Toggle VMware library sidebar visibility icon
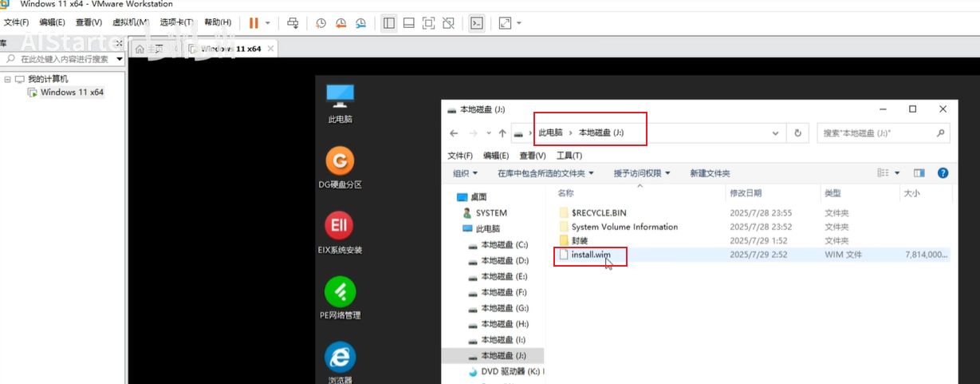The image size is (980, 384). (x=388, y=23)
